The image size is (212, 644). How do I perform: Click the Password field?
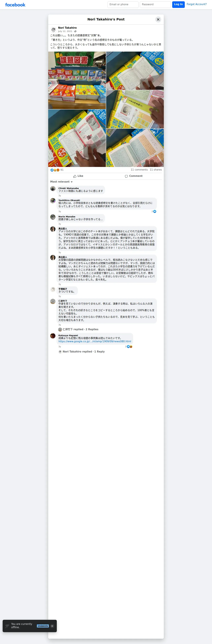click(x=155, y=4)
